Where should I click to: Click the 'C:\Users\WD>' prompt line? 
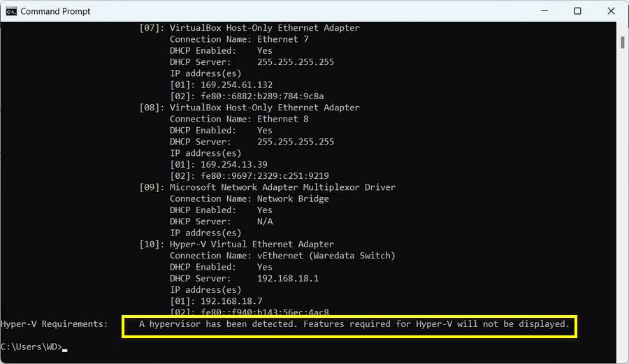pyautogui.click(x=31, y=347)
